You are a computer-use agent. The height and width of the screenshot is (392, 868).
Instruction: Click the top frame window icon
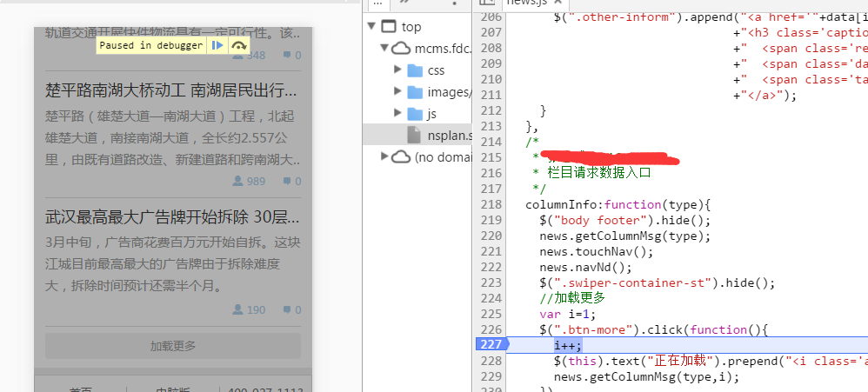coord(390,26)
